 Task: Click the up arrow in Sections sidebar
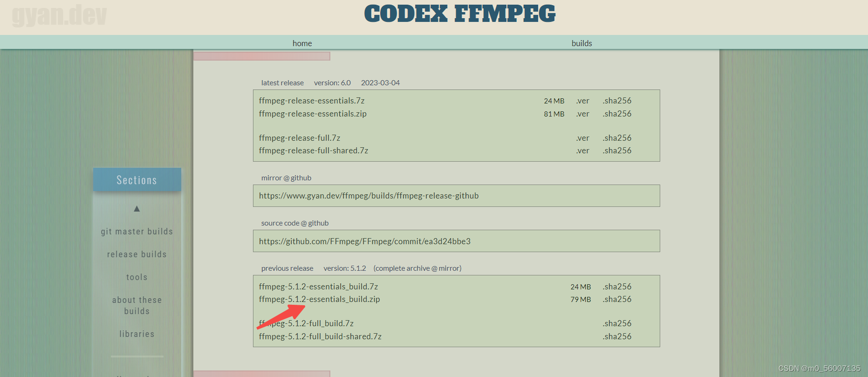pos(137,209)
